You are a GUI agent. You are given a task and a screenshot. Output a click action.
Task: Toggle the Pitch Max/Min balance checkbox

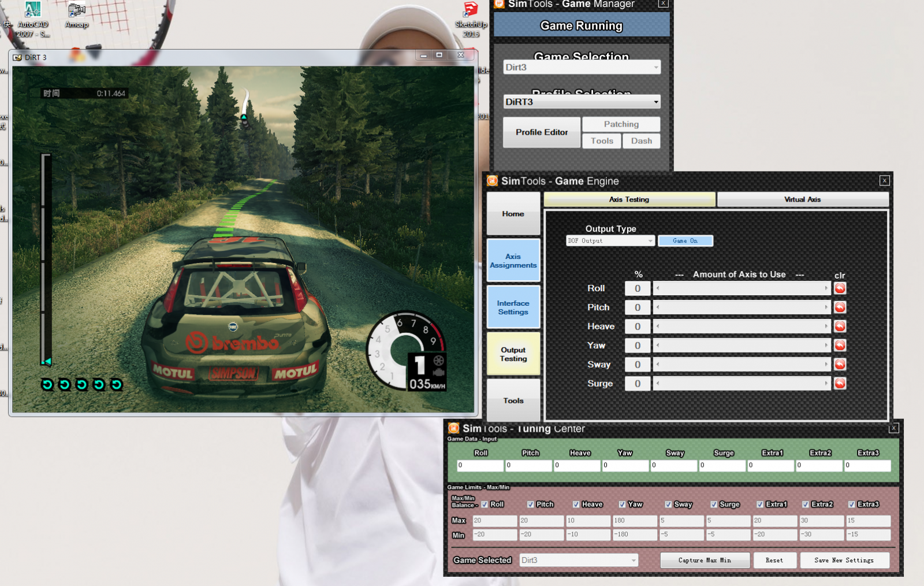click(x=530, y=505)
